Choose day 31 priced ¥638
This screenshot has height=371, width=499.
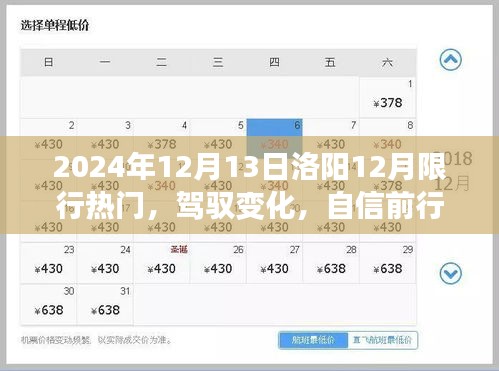(x=105, y=304)
